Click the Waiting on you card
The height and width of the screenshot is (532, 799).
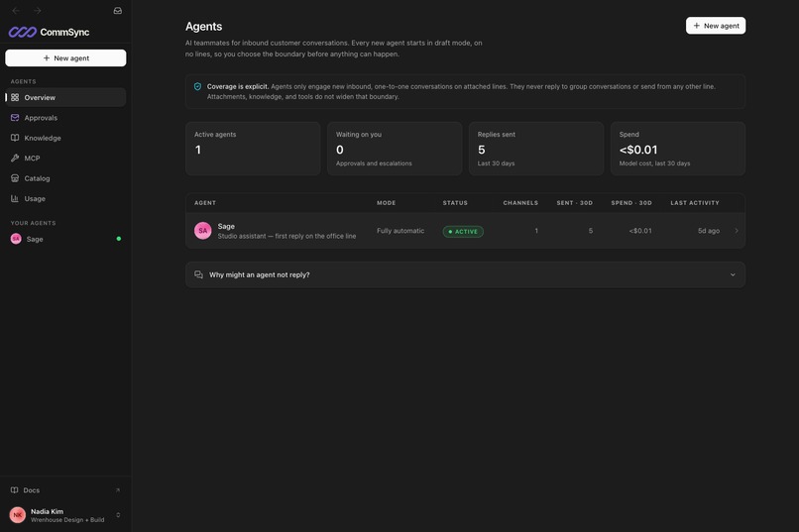[395, 149]
